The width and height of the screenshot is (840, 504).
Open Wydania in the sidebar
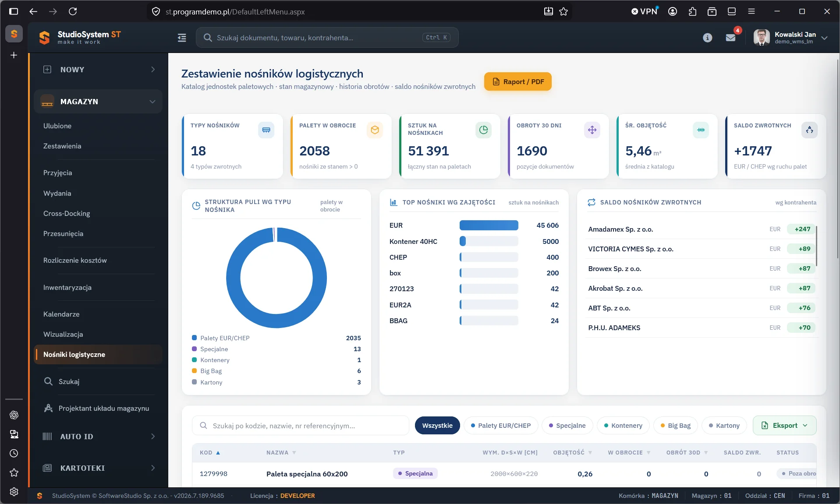[57, 194]
